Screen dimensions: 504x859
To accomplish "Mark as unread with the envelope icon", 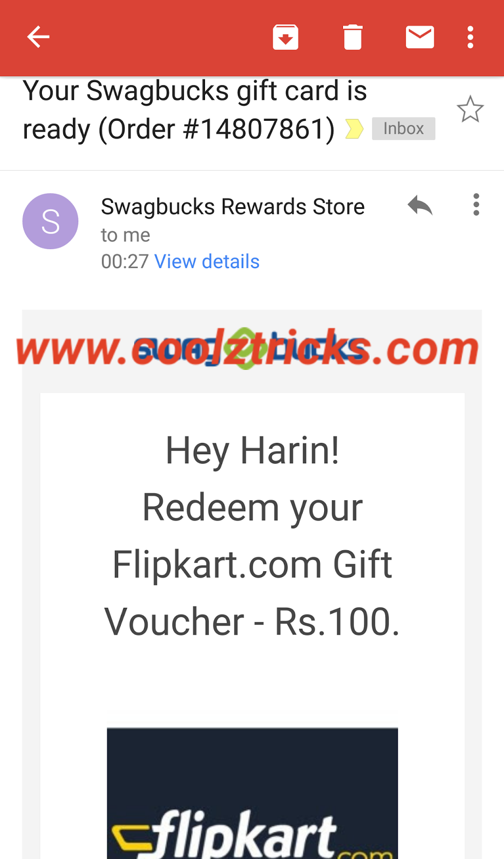I will coord(420,37).
